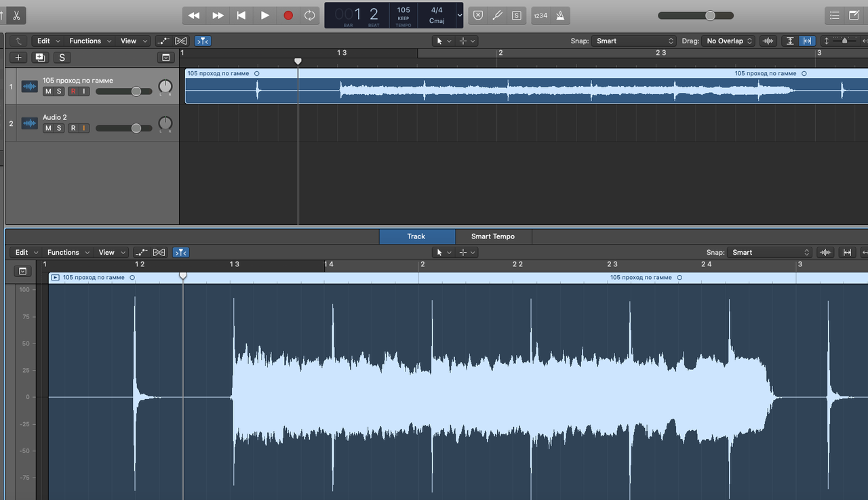Viewport: 868px width, 500px height.
Task: Toggle horizontal auto zoom in Tracks area
Action: point(807,41)
